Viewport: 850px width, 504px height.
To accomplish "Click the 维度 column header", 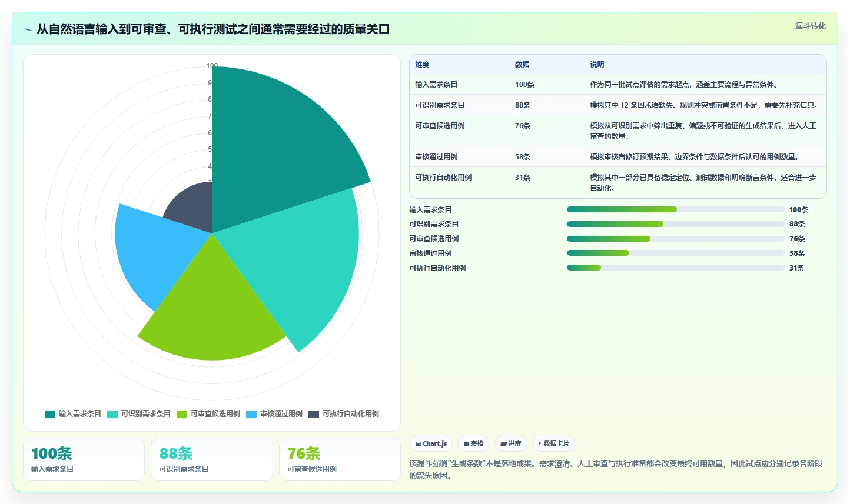I will click(x=422, y=65).
